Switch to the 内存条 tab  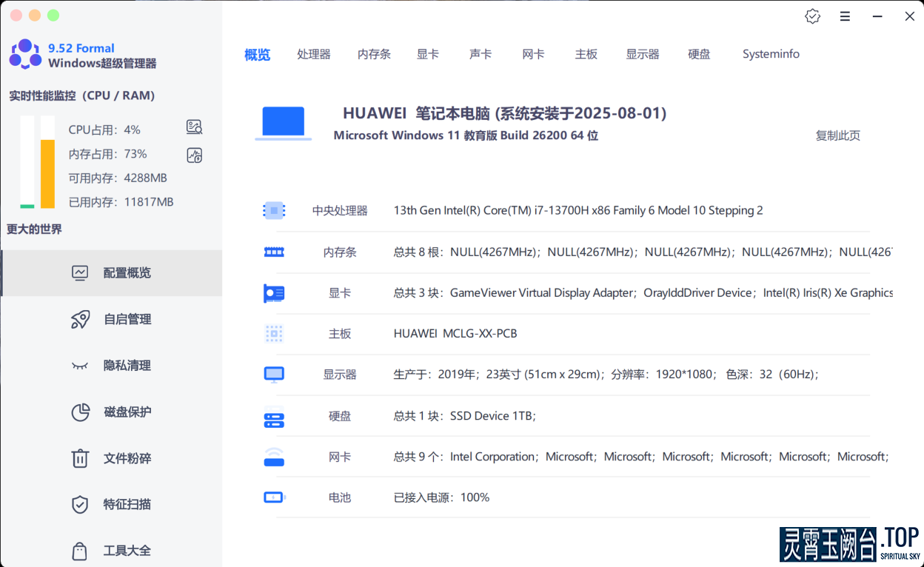click(374, 54)
